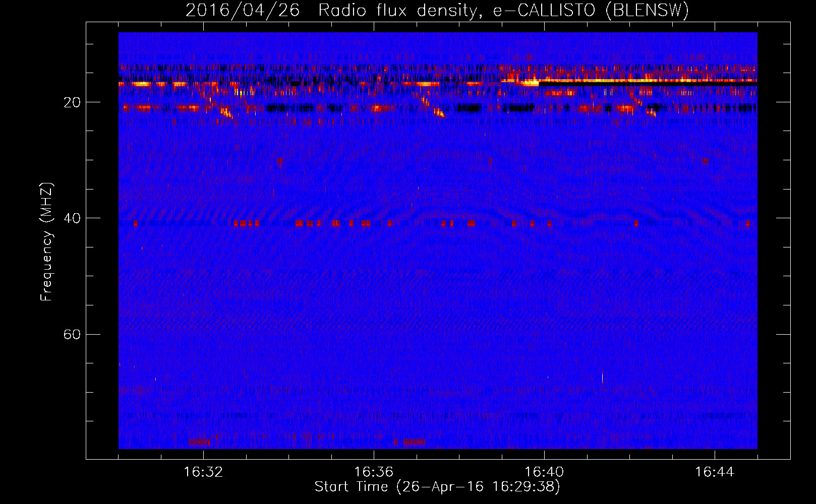Click the bright yellow emission band after 16:40
The width and height of the screenshot is (816, 504).
click(x=648, y=80)
